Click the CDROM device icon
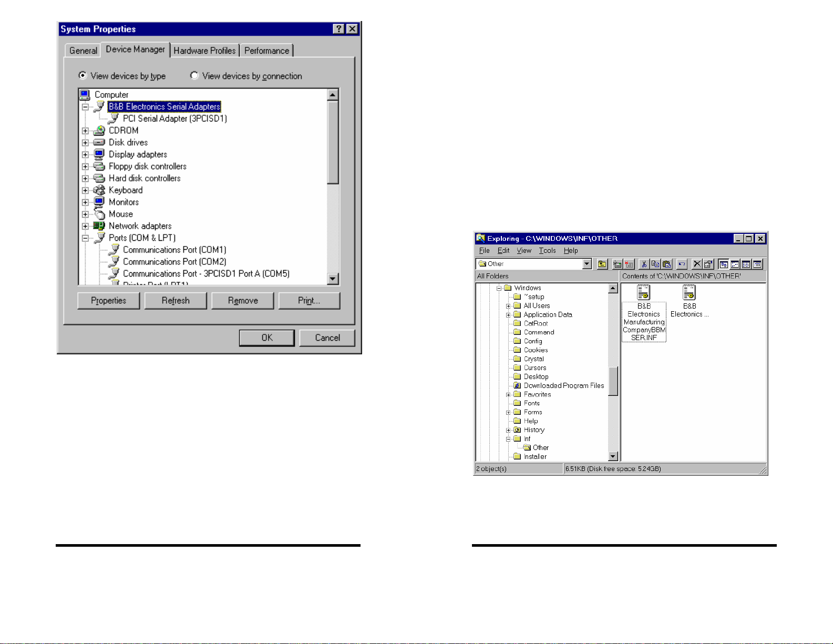Screen dimensions: 833x644 coord(99,130)
